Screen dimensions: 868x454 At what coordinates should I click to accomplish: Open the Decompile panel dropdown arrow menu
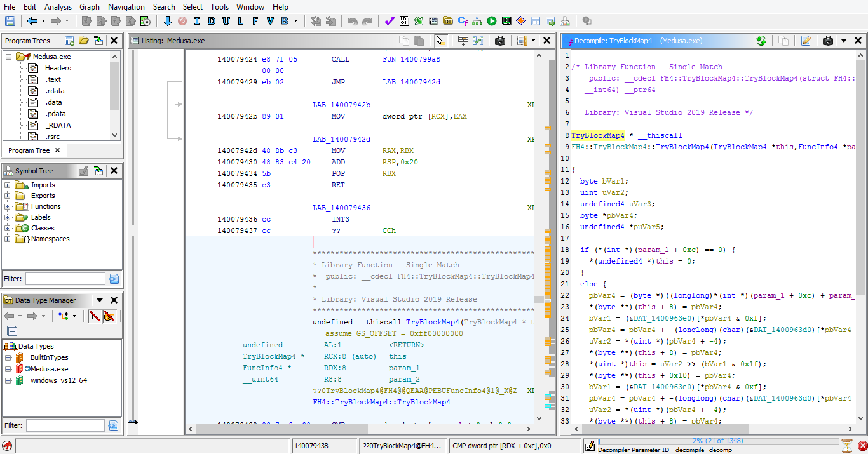click(x=843, y=41)
